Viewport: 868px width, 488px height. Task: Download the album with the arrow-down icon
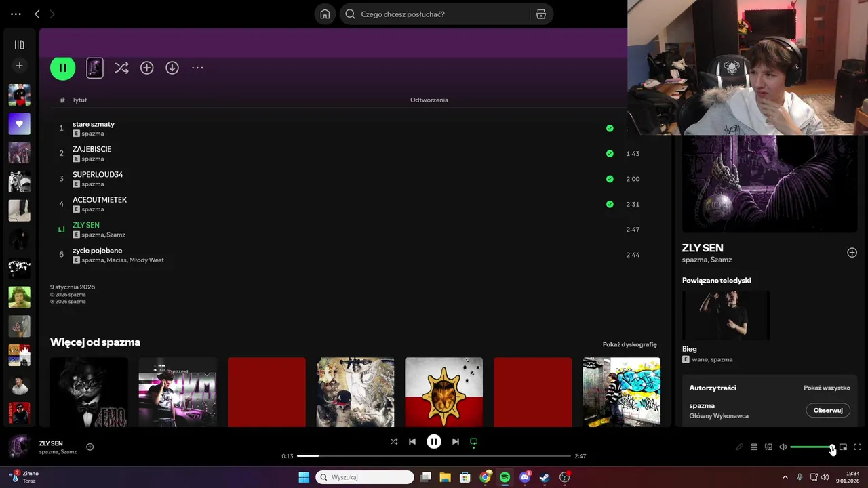pos(172,68)
